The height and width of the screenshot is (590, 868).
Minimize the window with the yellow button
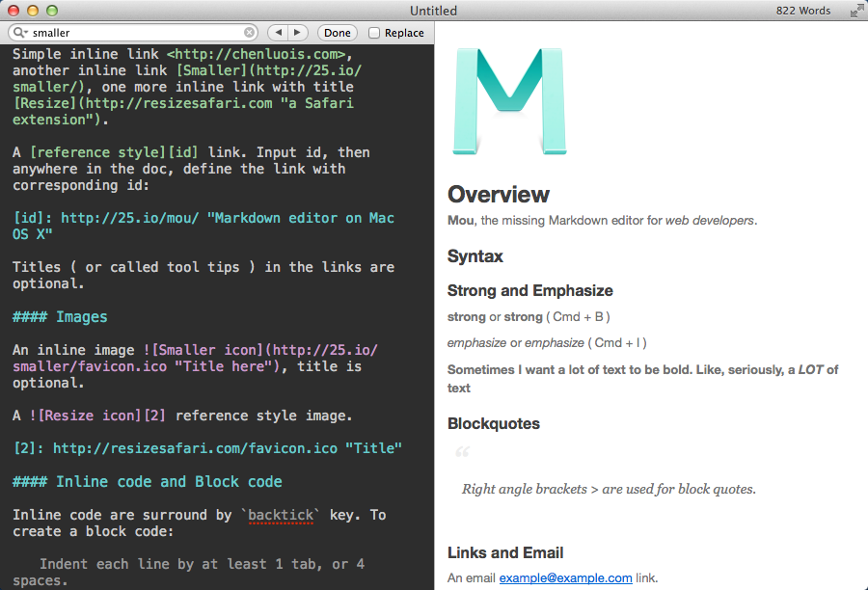click(33, 11)
